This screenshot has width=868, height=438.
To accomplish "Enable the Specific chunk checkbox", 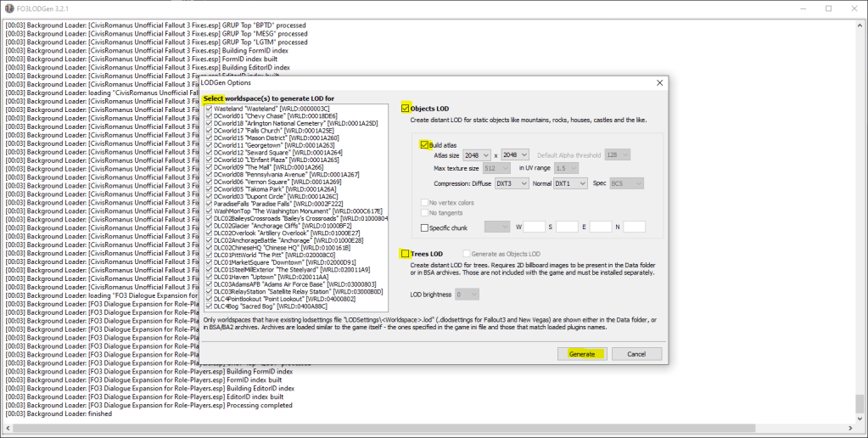I will (x=425, y=227).
